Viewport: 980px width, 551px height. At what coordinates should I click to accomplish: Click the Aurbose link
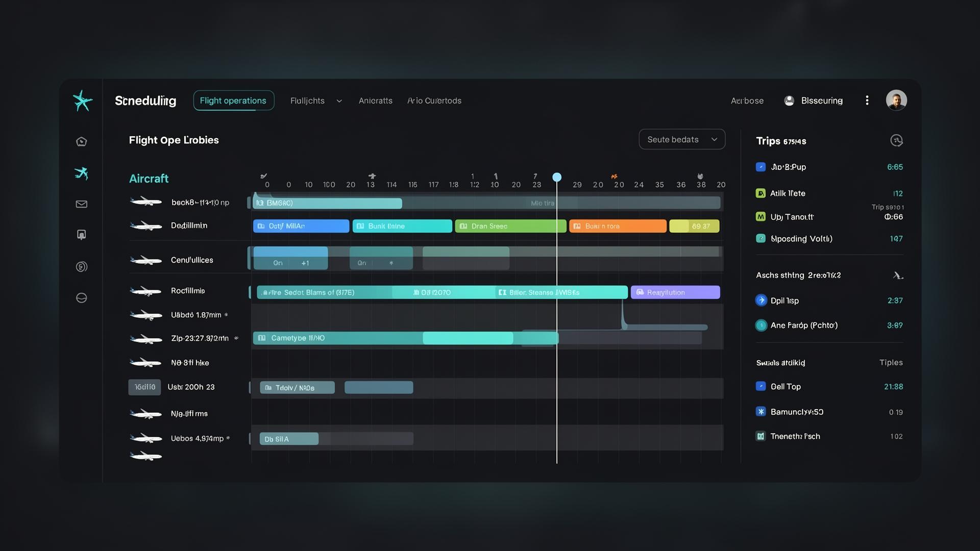747,101
